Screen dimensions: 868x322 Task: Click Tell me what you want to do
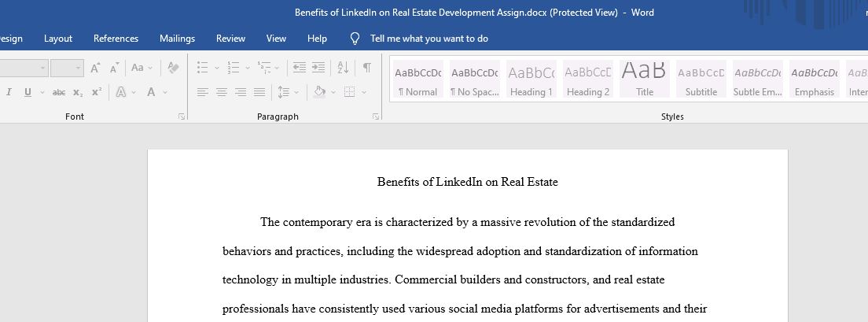429,39
